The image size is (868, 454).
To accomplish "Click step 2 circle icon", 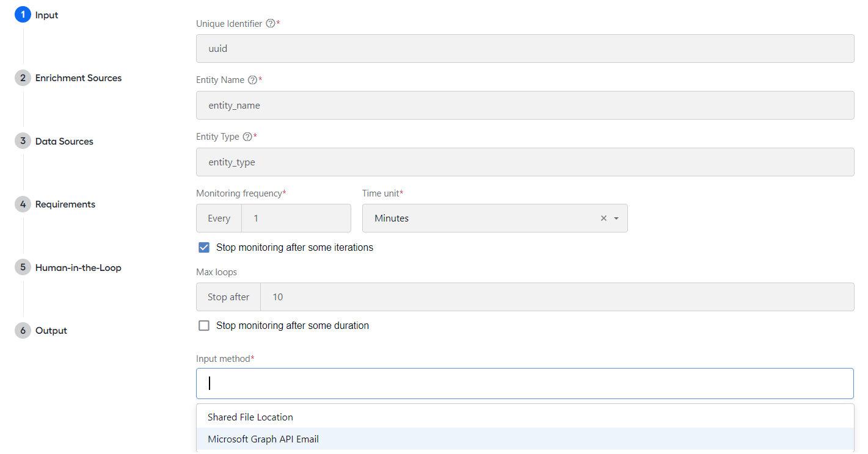I will coord(23,78).
